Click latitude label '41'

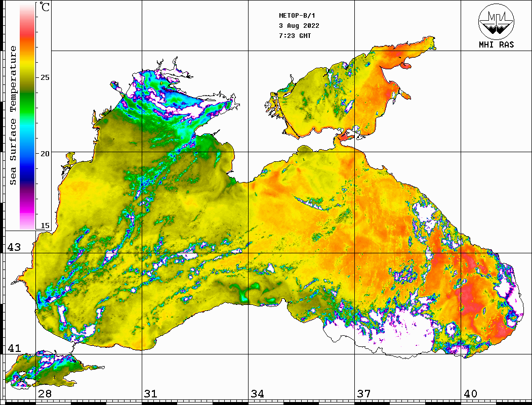(x=14, y=348)
